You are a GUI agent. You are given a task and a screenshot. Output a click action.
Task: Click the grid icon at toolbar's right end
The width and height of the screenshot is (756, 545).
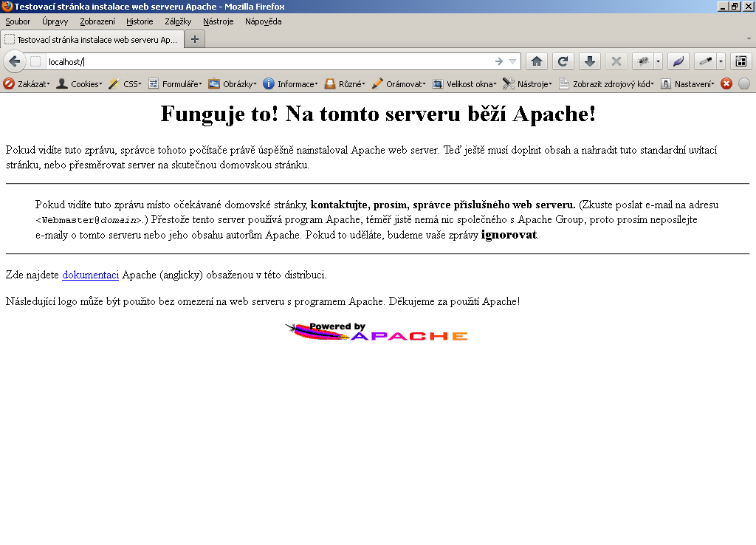point(740,61)
